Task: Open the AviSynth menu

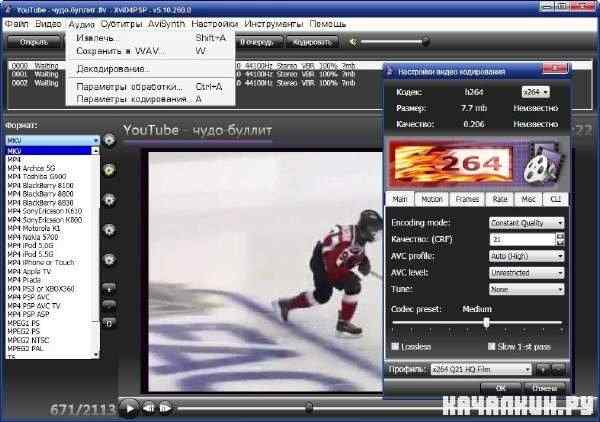Action: [x=166, y=24]
